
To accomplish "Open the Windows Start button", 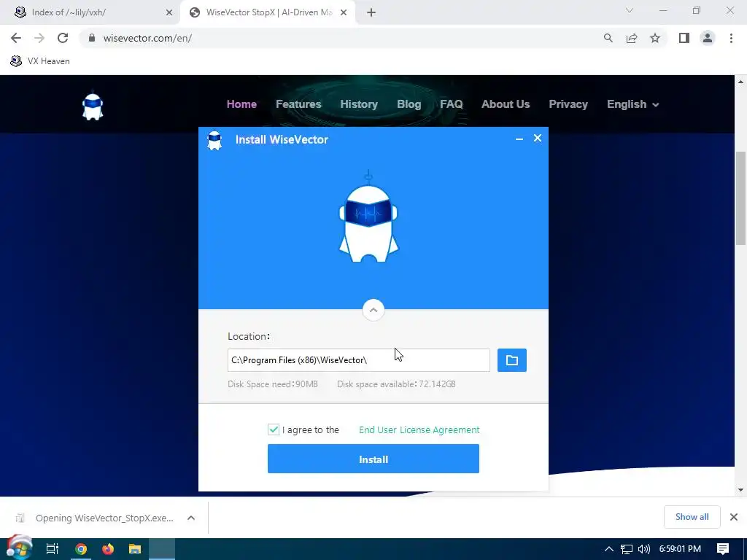I will [19, 548].
